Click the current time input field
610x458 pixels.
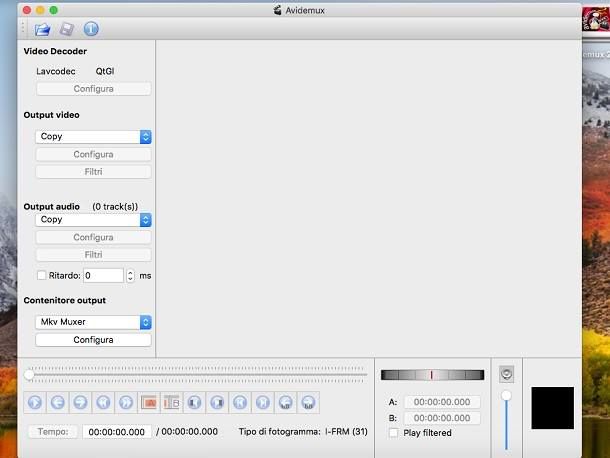pyautogui.click(x=116, y=432)
